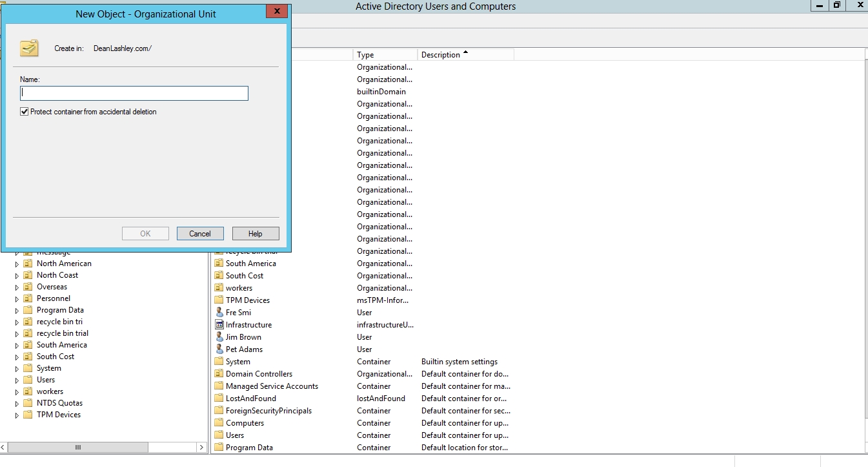Sort by the Type column header
Image resolution: width=868 pixels, height=467 pixels.
(x=385, y=55)
